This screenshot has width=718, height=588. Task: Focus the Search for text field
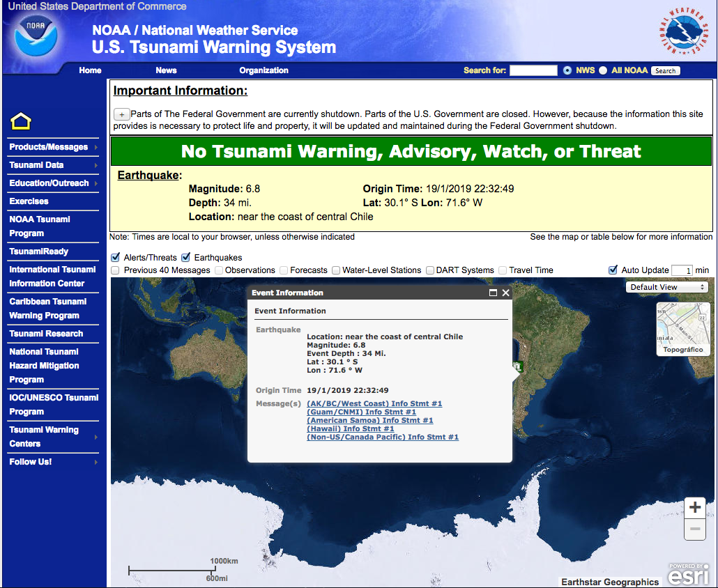(533, 70)
